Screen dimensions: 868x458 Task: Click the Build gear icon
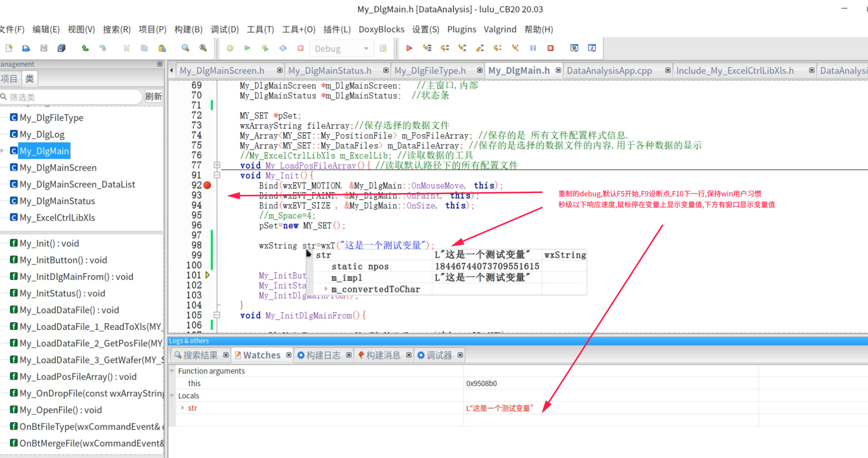(x=230, y=48)
